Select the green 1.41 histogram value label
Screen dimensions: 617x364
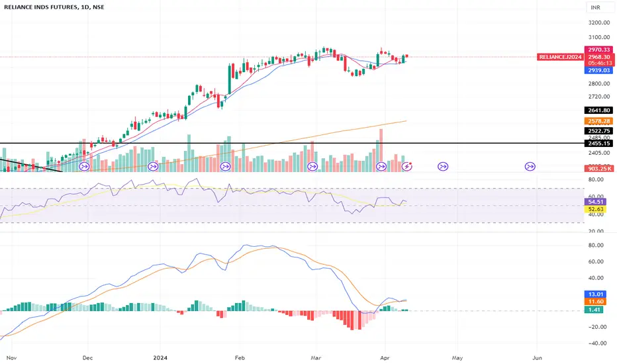(594, 310)
